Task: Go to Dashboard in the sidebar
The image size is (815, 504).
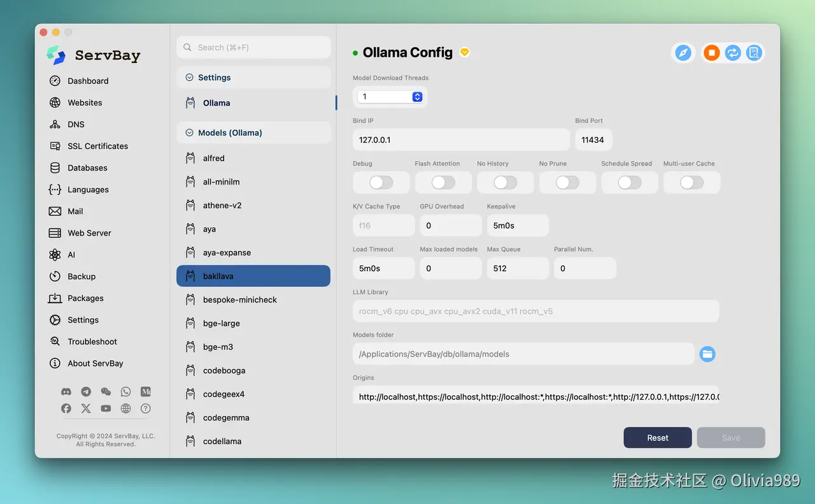Action: click(88, 81)
